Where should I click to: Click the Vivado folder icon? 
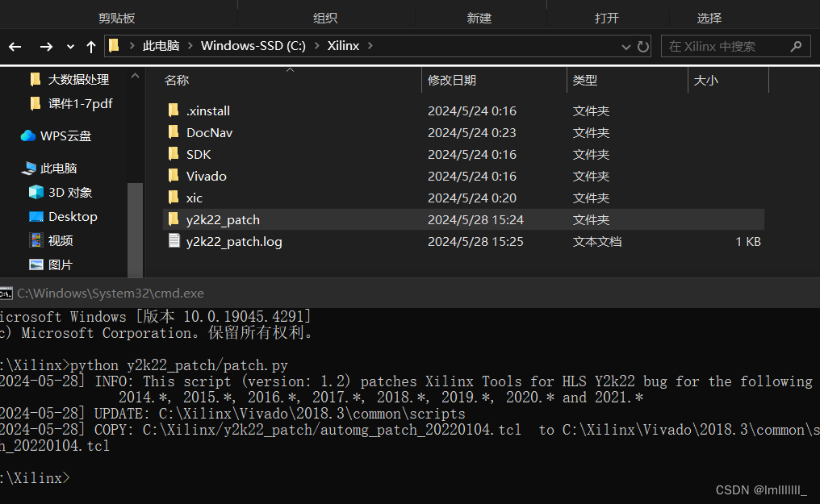tap(174, 176)
